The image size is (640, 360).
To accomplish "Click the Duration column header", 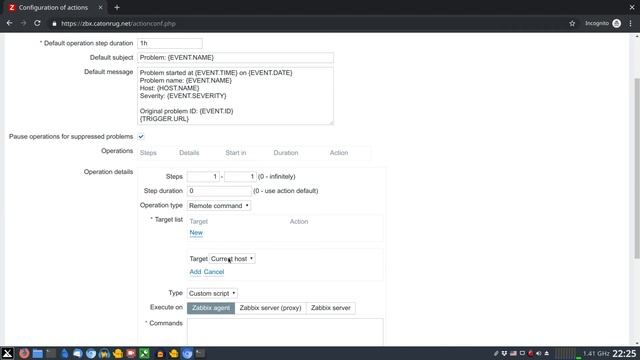I will [x=286, y=153].
